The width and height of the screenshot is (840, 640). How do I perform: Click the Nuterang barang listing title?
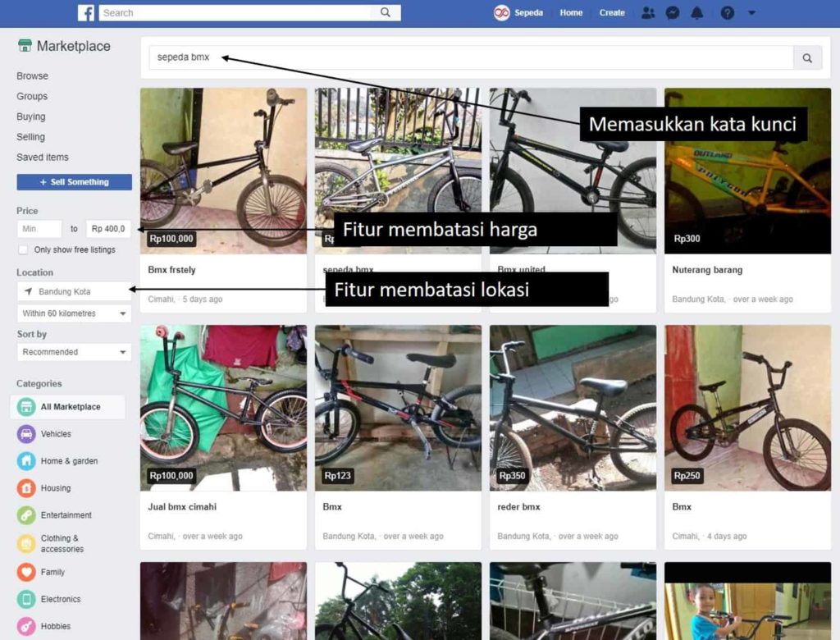(707, 270)
